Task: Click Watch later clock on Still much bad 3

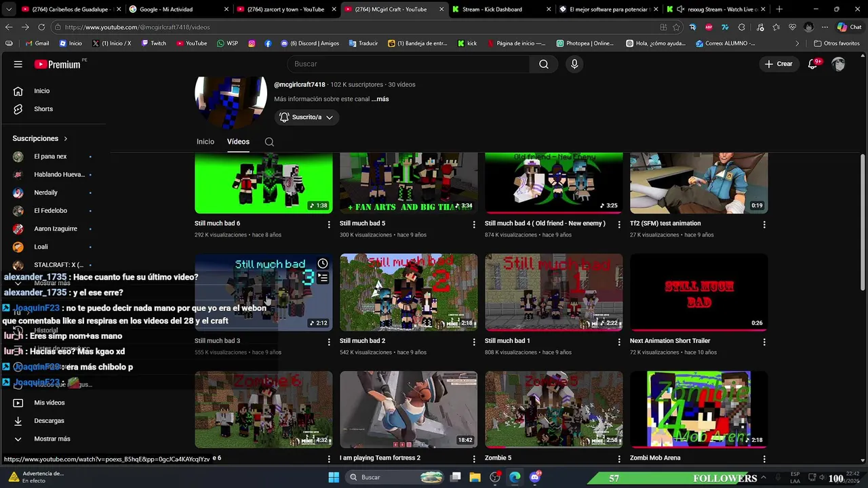Action: (323, 264)
